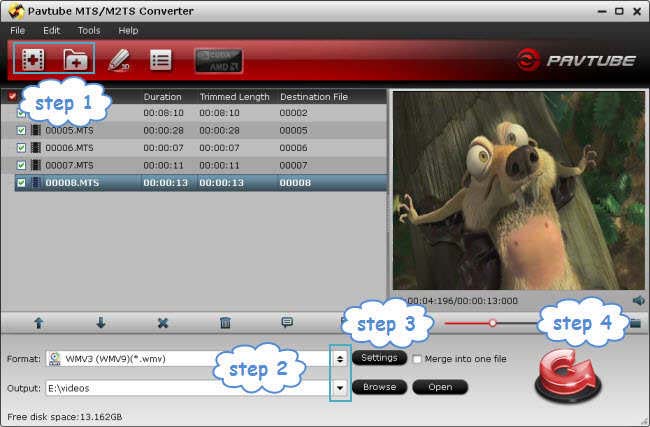Enable Merge into one file checkbox
This screenshot has height=427, width=650.
[x=417, y=358]
